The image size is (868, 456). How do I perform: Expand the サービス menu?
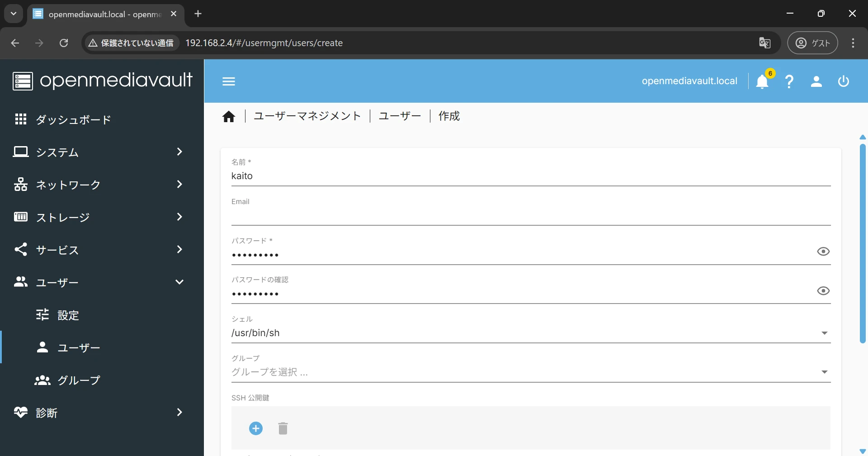click(102, 250)
